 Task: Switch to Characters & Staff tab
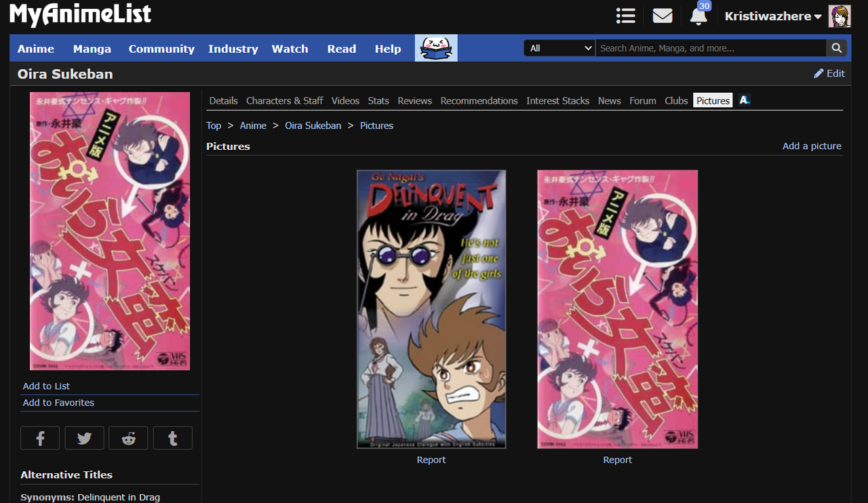point(284,100)
